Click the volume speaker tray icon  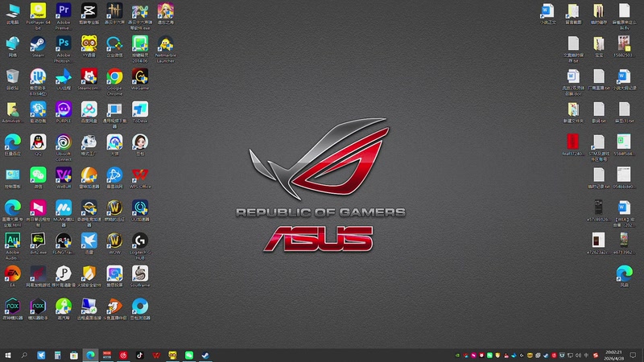click(x=578, y=356)
